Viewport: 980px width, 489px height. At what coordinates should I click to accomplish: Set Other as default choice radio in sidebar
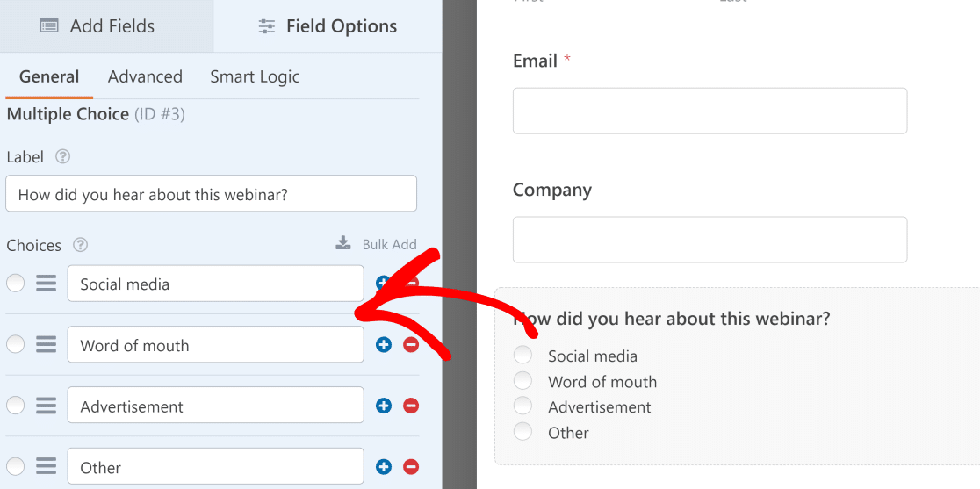[x=15, y=466]
